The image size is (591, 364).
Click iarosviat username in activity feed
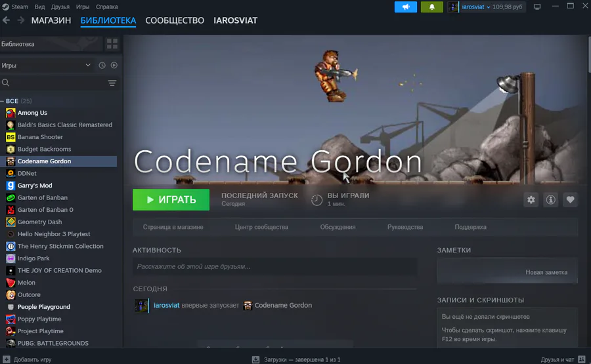tap(166, 305)
